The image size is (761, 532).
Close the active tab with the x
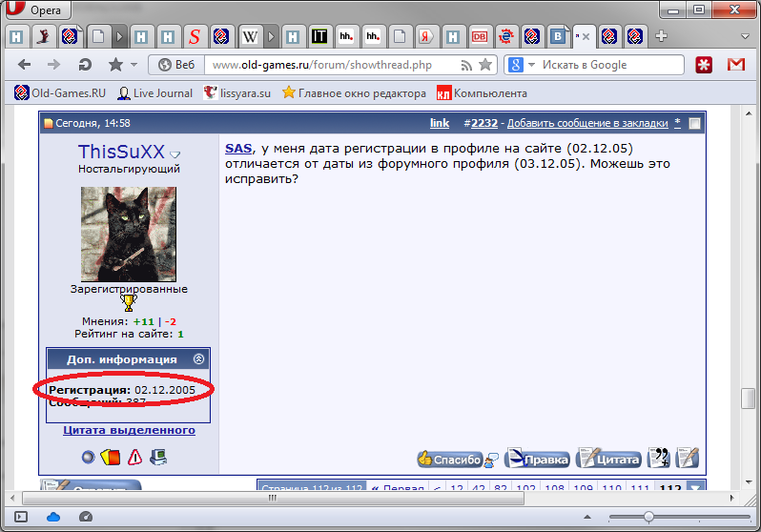(x=586, y=36)
